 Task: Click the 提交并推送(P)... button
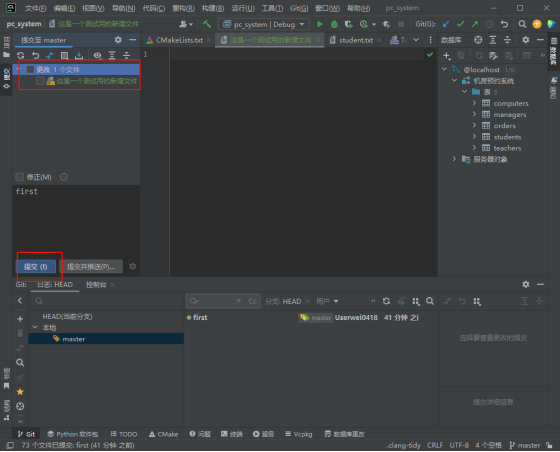[91, 267]
